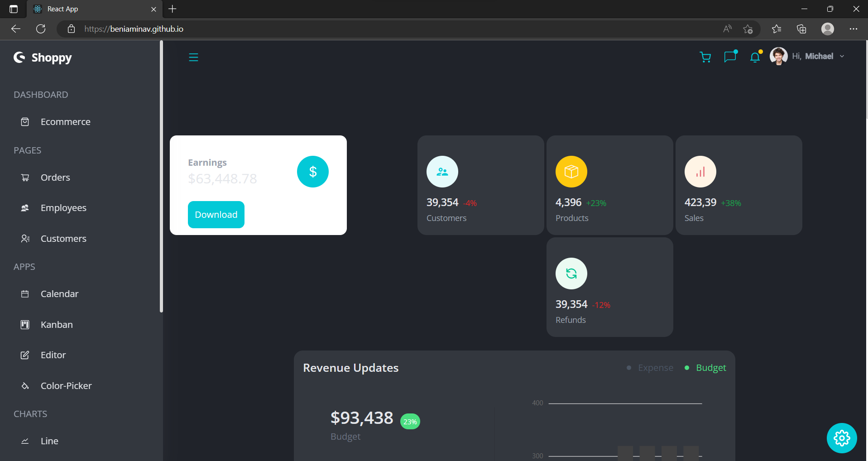The height and width of the screenshot is (461, 868).
Task: Open the floating settings gear
Action: pos(842,438)
